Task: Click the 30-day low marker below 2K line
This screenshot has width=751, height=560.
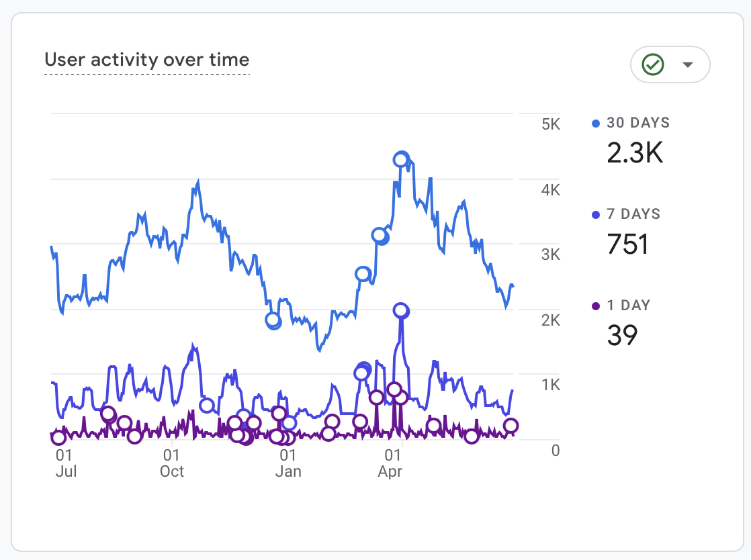Action: click(273, 320)
